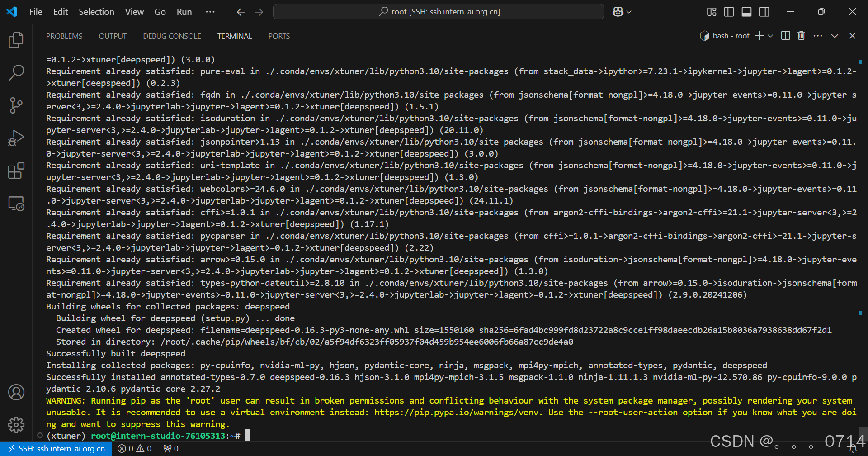Open the File menu
Screen dimensions: 868x456
point(36,12)
